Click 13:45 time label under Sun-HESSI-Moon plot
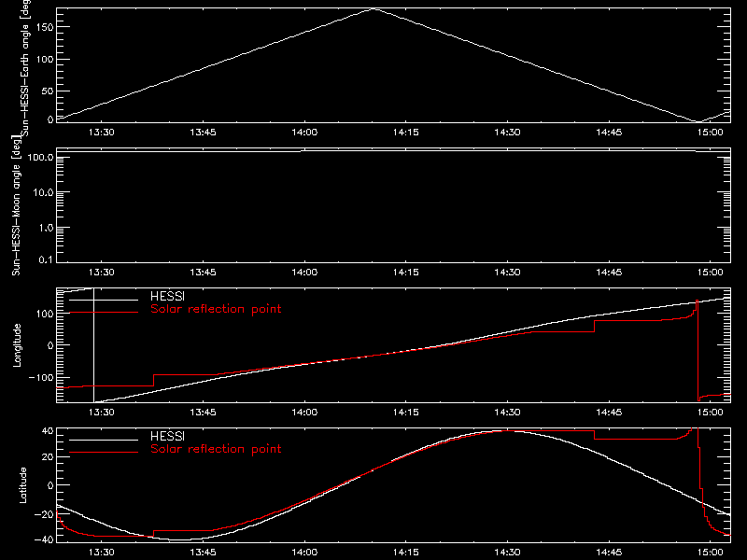The height and width of the screenshot is (560, 747). 203,273
